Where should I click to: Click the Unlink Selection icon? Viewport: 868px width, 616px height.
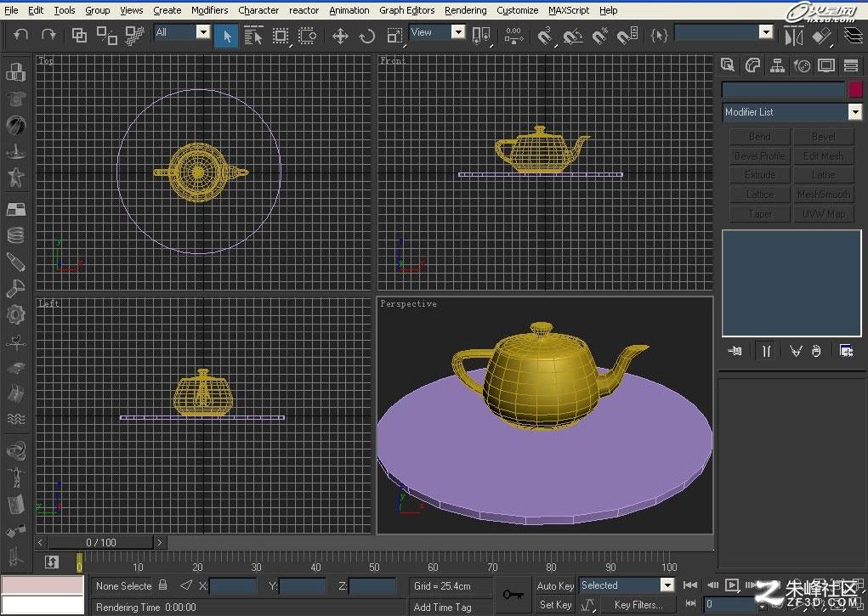tap(106, 36)
